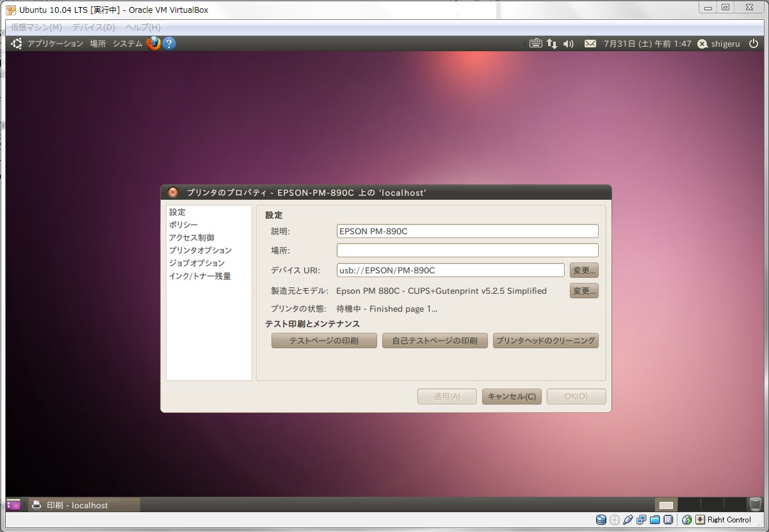
Task: Click the show desktop icon in bottom panel
Action: tap(13, 505)
